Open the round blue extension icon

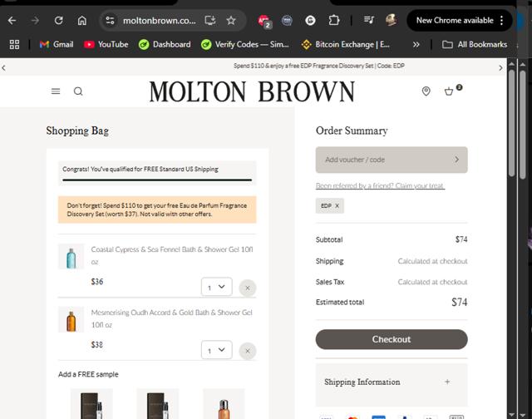pos(287,21)
